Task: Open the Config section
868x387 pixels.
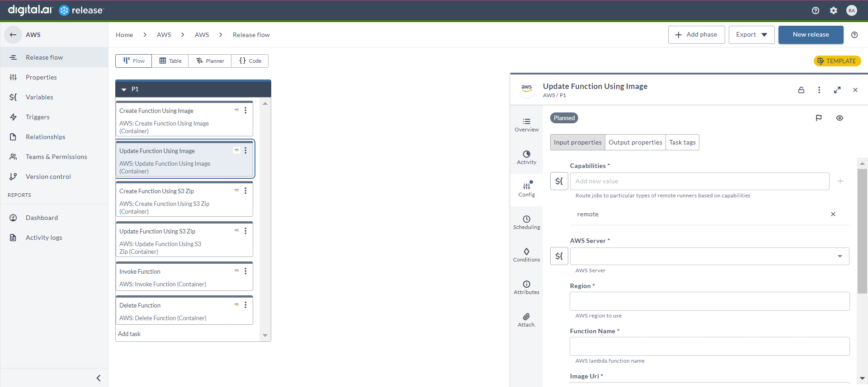Action: (x=527, y=190)
